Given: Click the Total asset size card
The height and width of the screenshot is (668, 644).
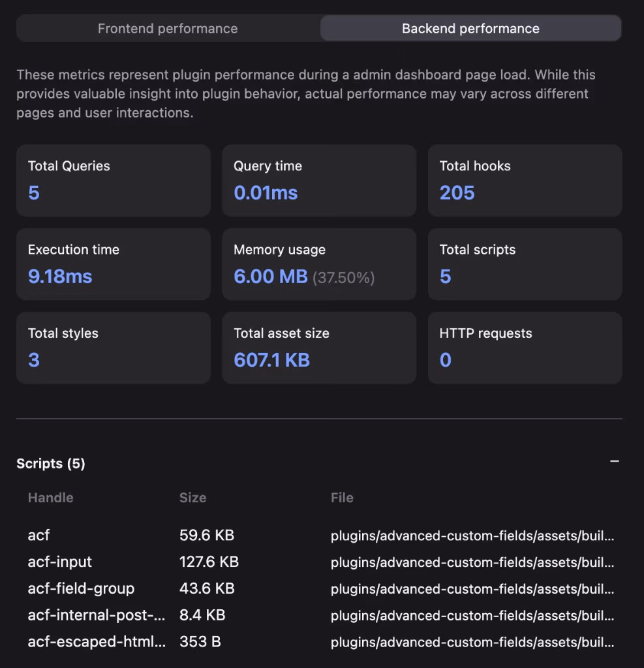Looking at the screenshot, I should click(319, 348).
